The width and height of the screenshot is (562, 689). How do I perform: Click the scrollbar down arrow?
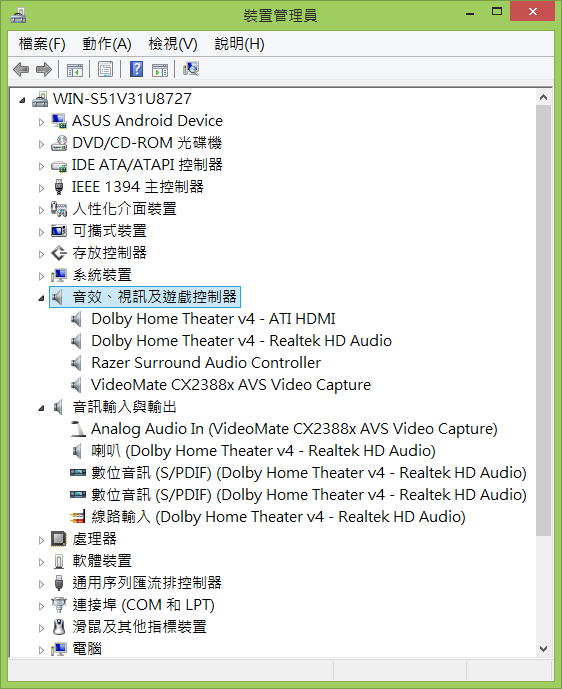tap(544, 649)
